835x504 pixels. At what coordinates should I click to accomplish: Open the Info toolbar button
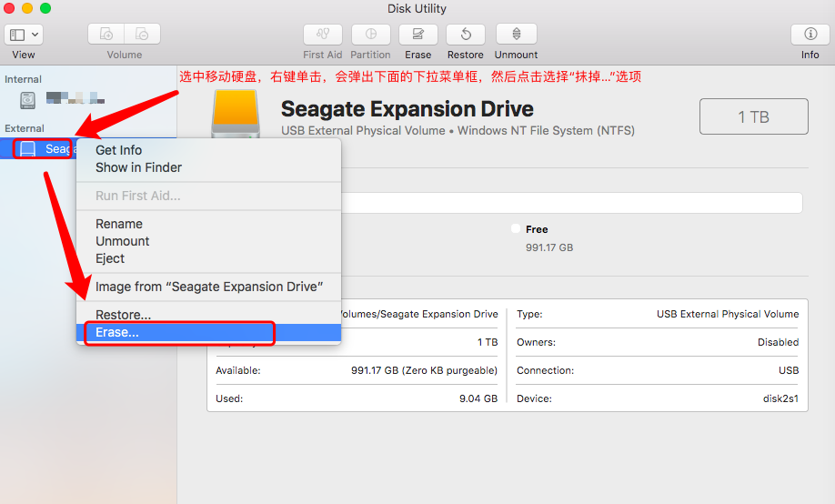[x=810, y=34]
